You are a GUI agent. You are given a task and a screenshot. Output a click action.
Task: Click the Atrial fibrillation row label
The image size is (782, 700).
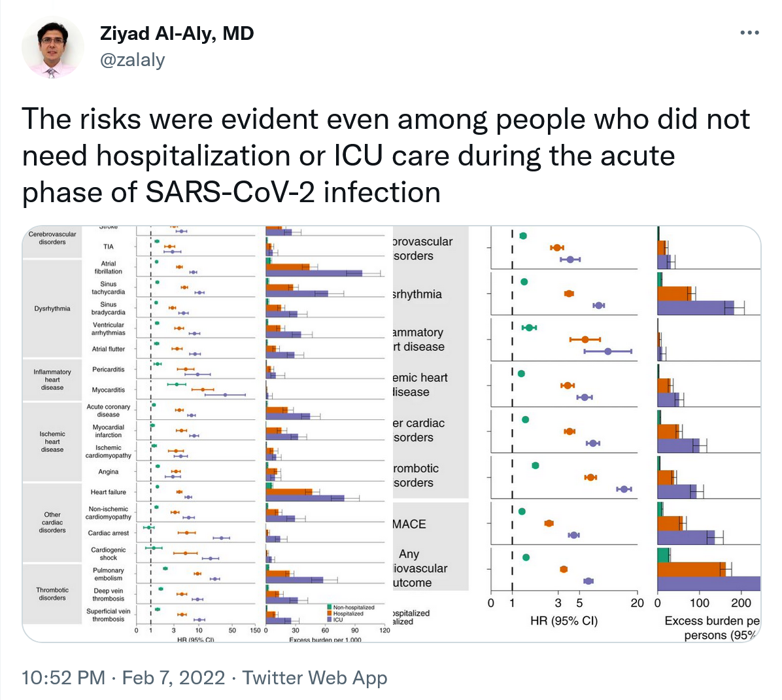(109, 268)
